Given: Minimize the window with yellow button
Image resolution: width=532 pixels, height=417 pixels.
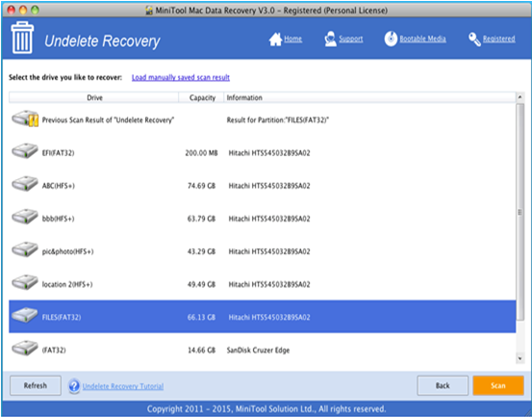Looking at the screenshot, I should coord(23,11).
